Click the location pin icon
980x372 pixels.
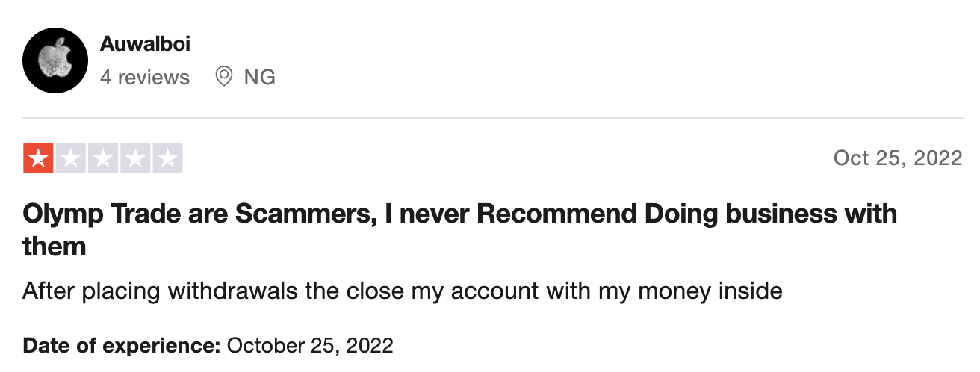[x=223, y=76]
